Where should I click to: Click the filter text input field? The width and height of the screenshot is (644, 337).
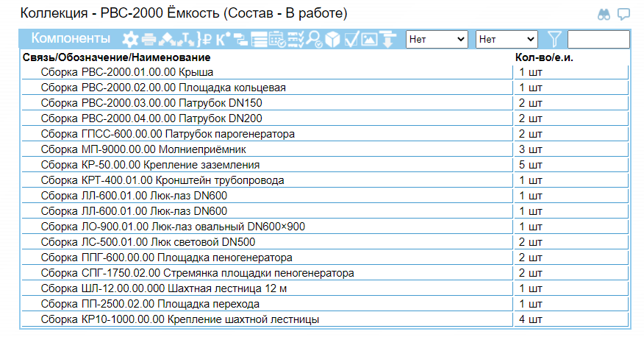598,39
